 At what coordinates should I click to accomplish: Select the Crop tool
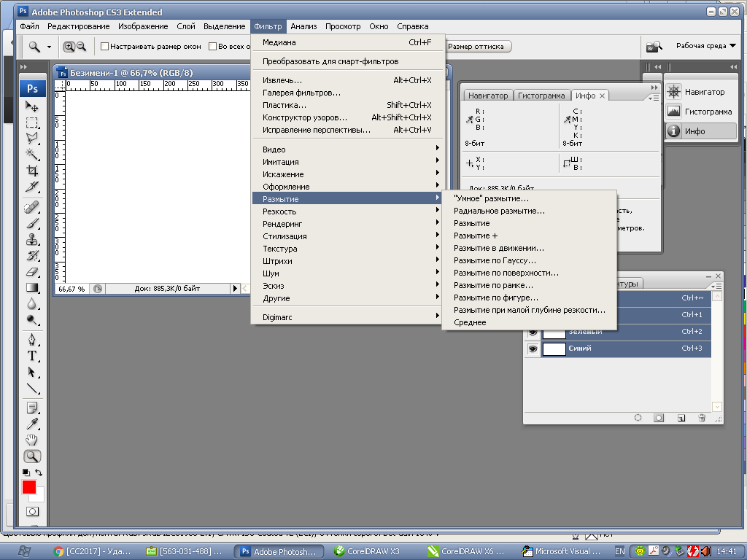coord(32,171)
